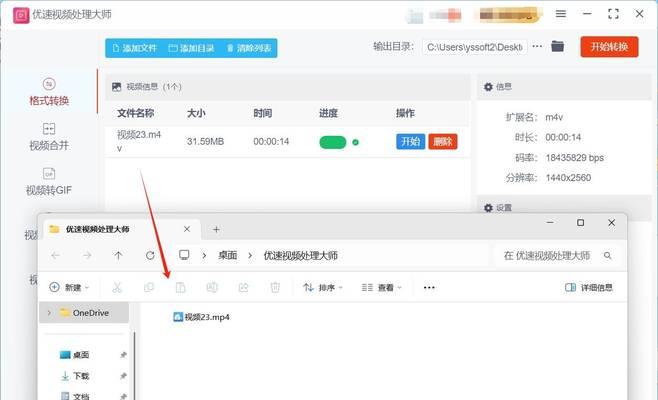
Task: Click the Copy icon in the Explorer toolbar
Action: pyautogui.click(x=149, y=288)
